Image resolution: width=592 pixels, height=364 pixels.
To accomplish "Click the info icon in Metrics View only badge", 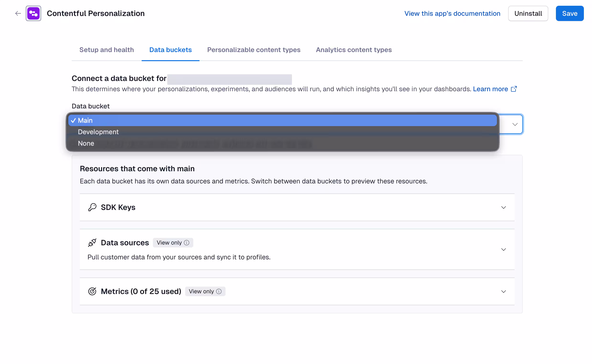I will [x=219, y=291].
